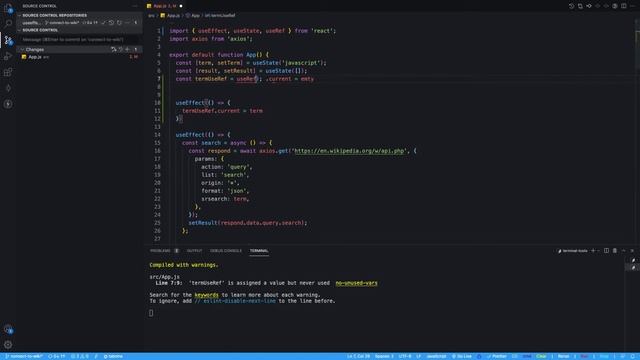640x360 pixels.
Task: Collapse the Source Control section header
Action: (x=40, y=30)
